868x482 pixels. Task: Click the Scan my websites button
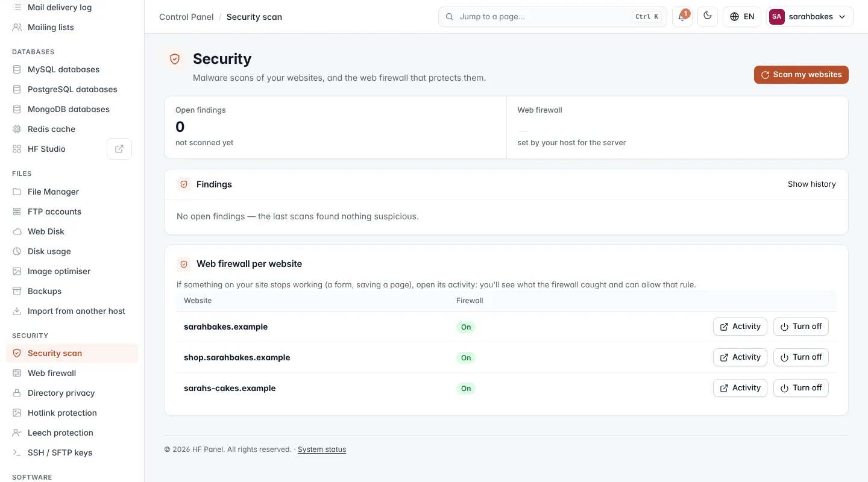pos(801,75)
